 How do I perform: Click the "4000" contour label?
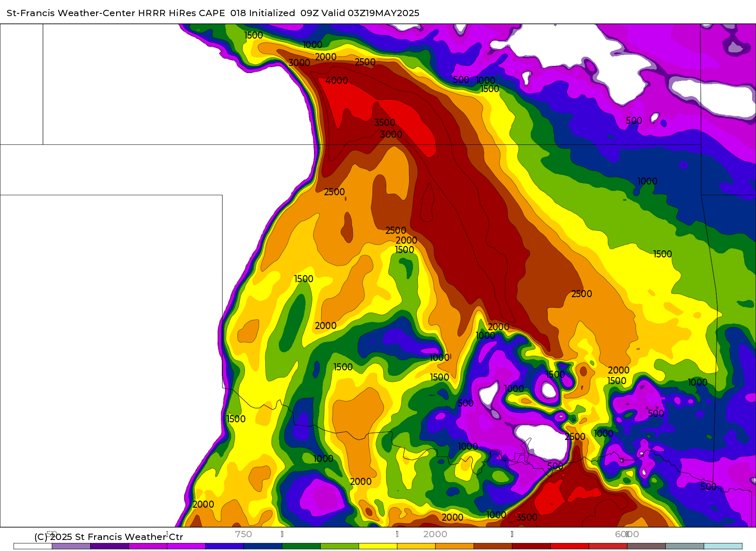click(337, 81)
